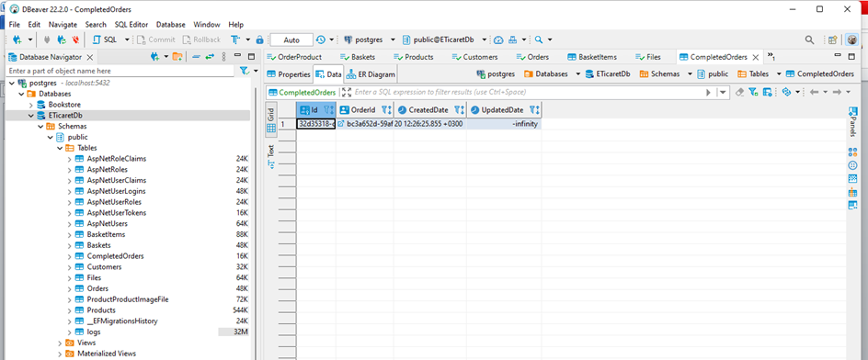This screenshot has height=360, width=868.
Task: Close the CompletedOrders editor tab
Action: 755,57
